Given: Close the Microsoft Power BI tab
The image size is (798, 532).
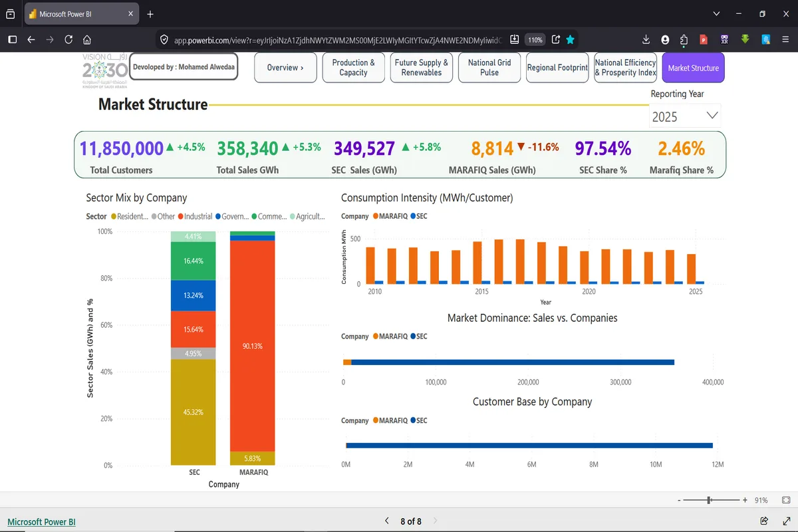Looking at the screenshot, I should (131, 14).
